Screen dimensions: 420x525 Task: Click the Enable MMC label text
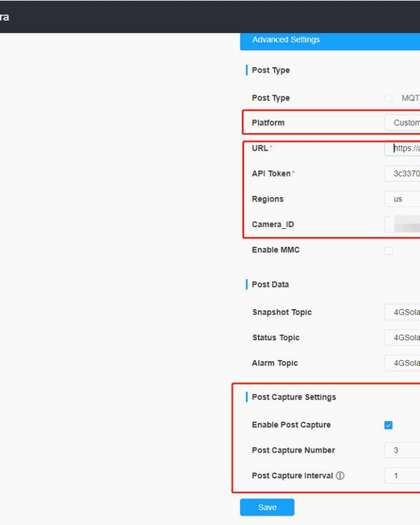point(275,250)
